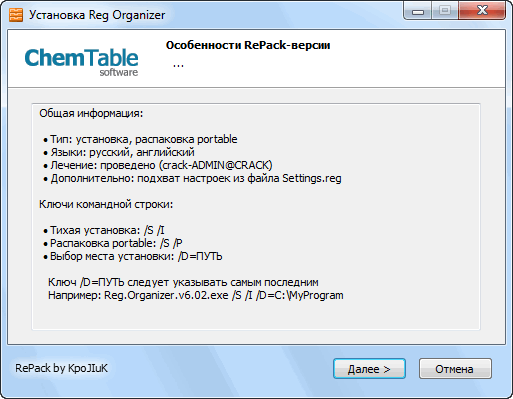Image resolution: width=513 pixels, height=399 pixels.
Task: Click the Тип: установка, распаковка portable line
Action: (x=140, y=139)
